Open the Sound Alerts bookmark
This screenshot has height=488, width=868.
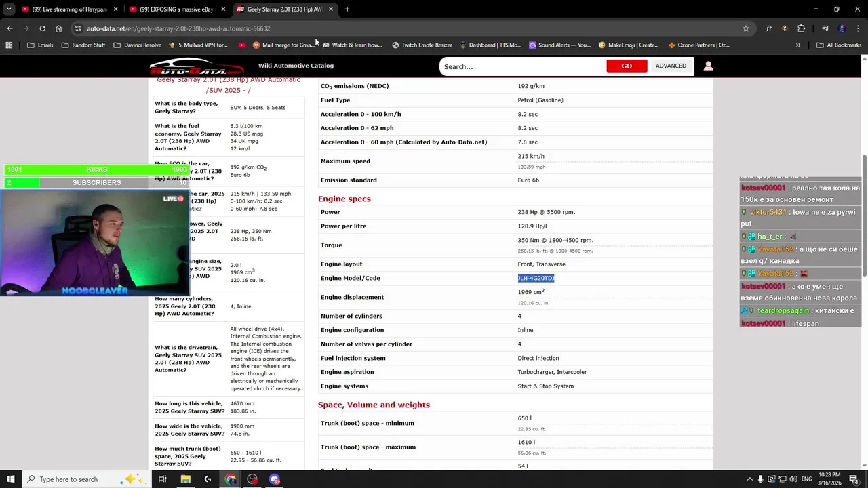tap(559, 45)
